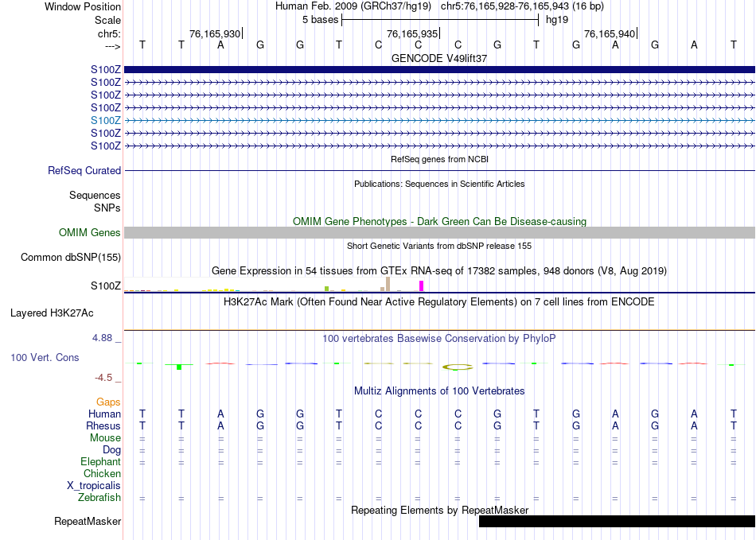Viewport: 756px width, 540px height.
Task: Click the Multiz Alignments of 100 Vertebrates title
Action: 439,390
